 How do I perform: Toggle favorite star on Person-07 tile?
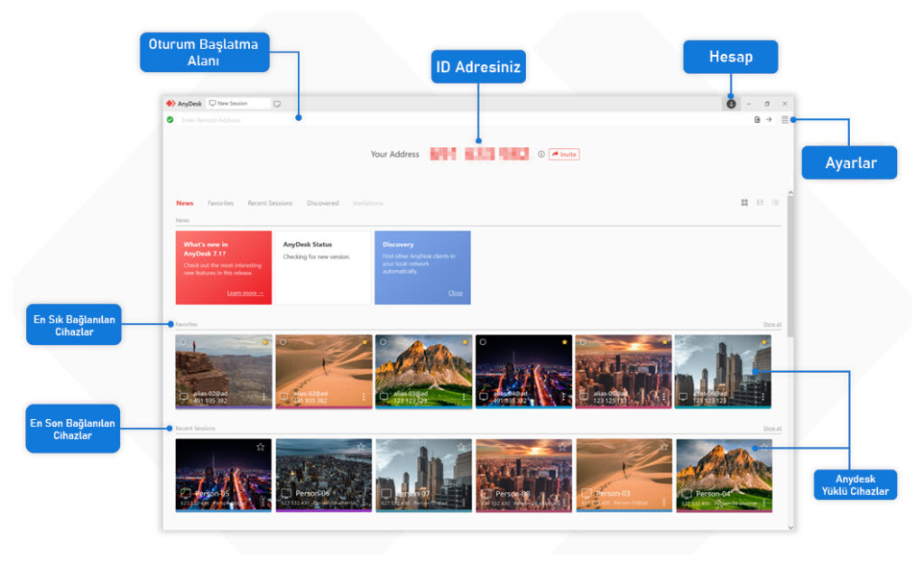click(x=461, y=446)
